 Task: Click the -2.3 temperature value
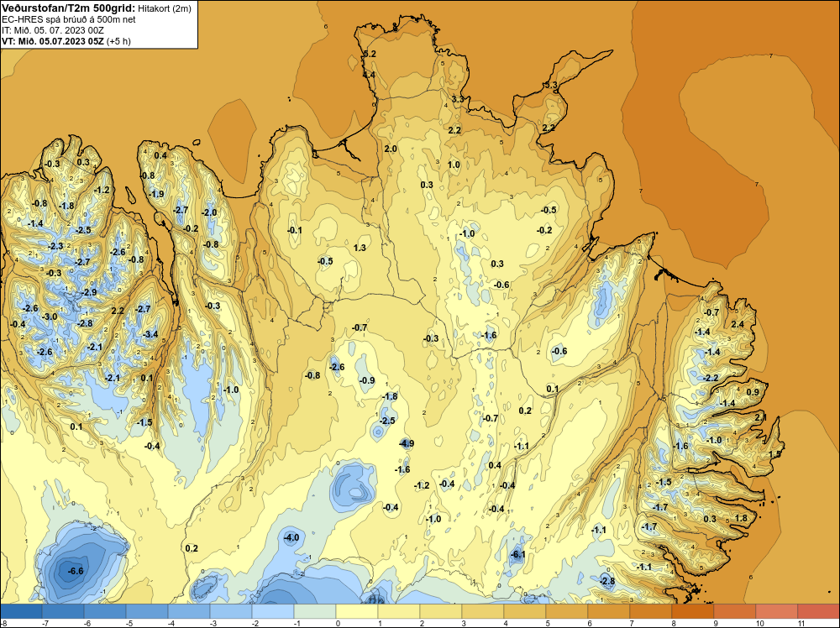(55, 246)
